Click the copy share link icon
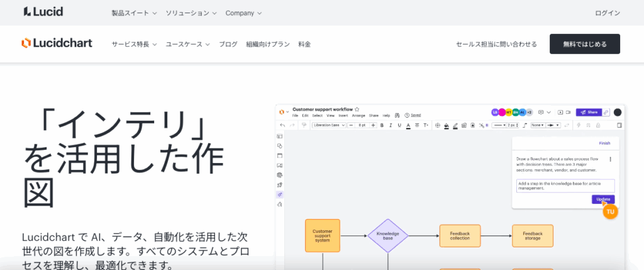The width and height of the screenshot is (644, 270). click(x=606, y=112)
